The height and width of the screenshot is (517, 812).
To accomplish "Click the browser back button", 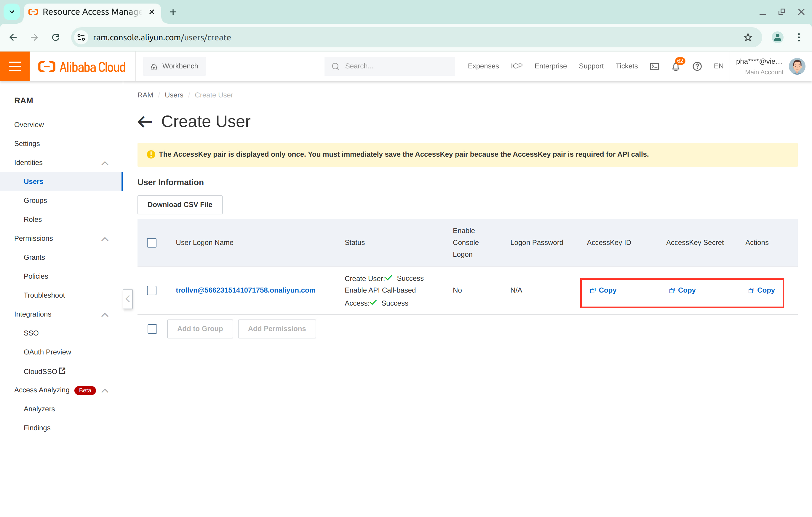I will 13,37.
